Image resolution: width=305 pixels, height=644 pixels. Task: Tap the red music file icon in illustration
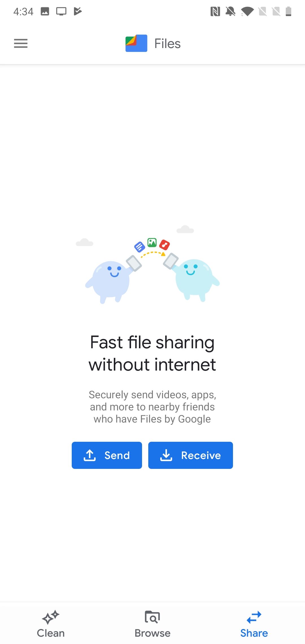pyautogui.click(x=164, y=245)
